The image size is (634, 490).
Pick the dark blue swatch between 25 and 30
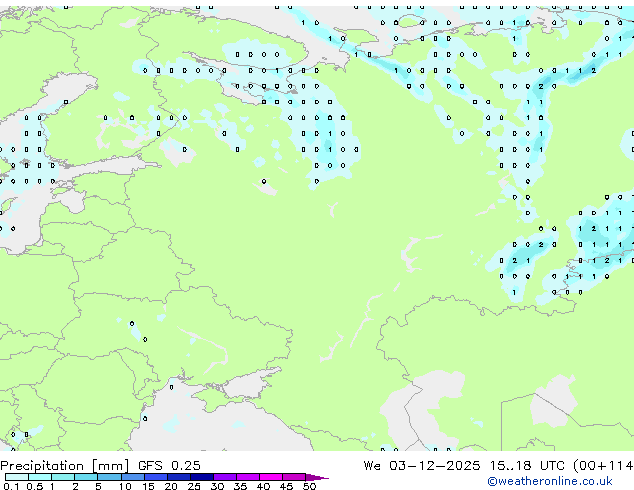point(201,477)
